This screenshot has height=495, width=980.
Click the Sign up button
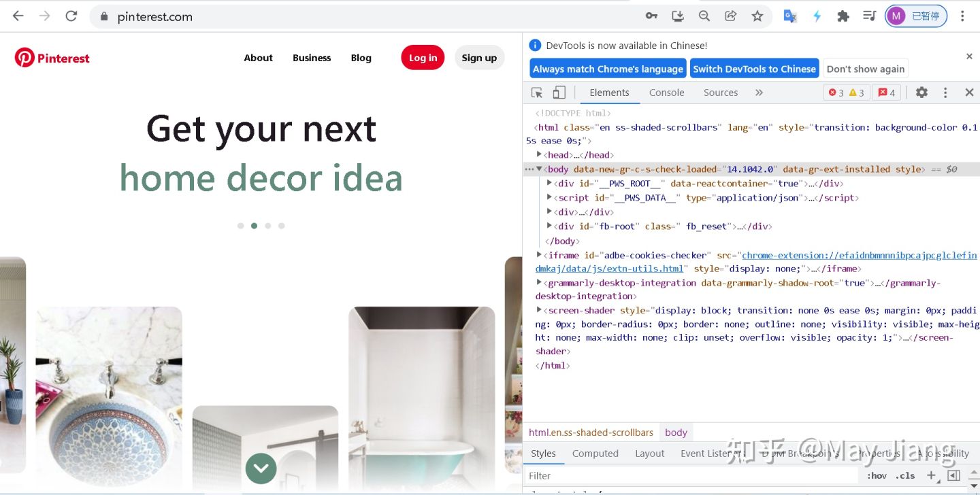479,58
